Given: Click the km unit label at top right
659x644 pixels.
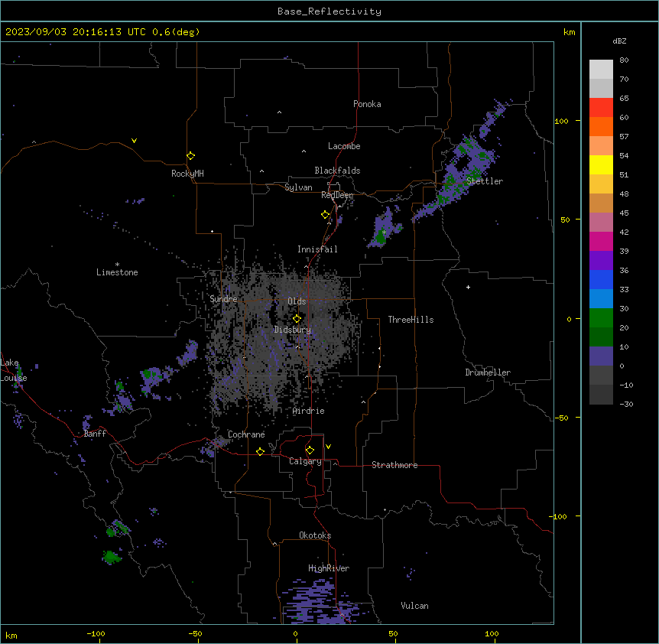Looking at the screenshot, I should tap(569, 32).
